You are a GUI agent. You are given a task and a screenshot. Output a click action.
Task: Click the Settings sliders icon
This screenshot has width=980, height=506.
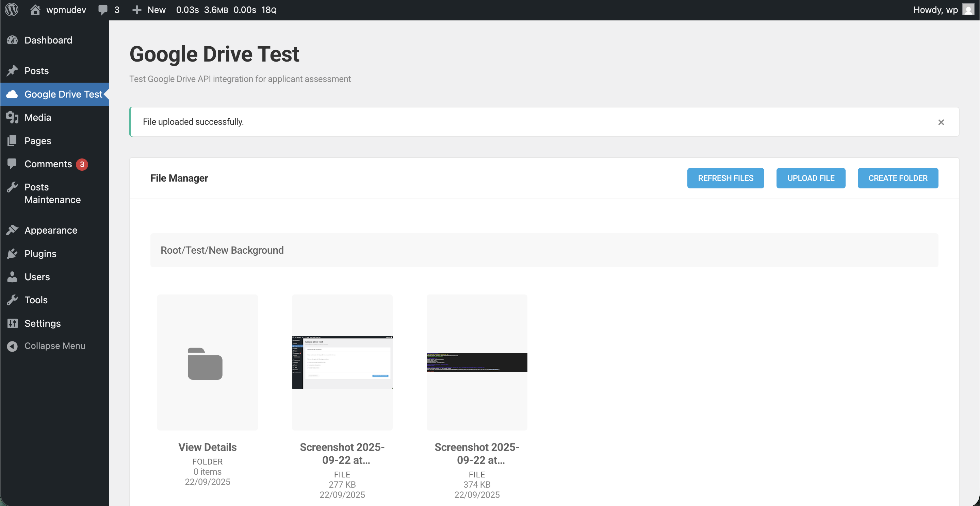12,323
